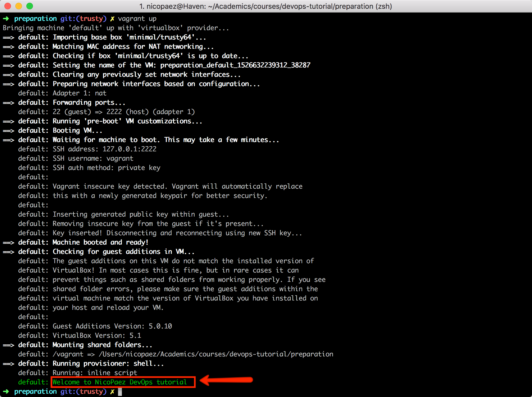Click the green arrow on the bottom prompt
Viewport: 532px width, 397px height.
tap(6, 392)
